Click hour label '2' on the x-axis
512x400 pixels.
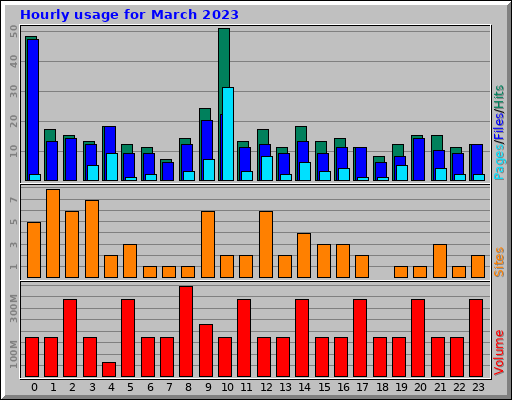(x=72, y=387)
